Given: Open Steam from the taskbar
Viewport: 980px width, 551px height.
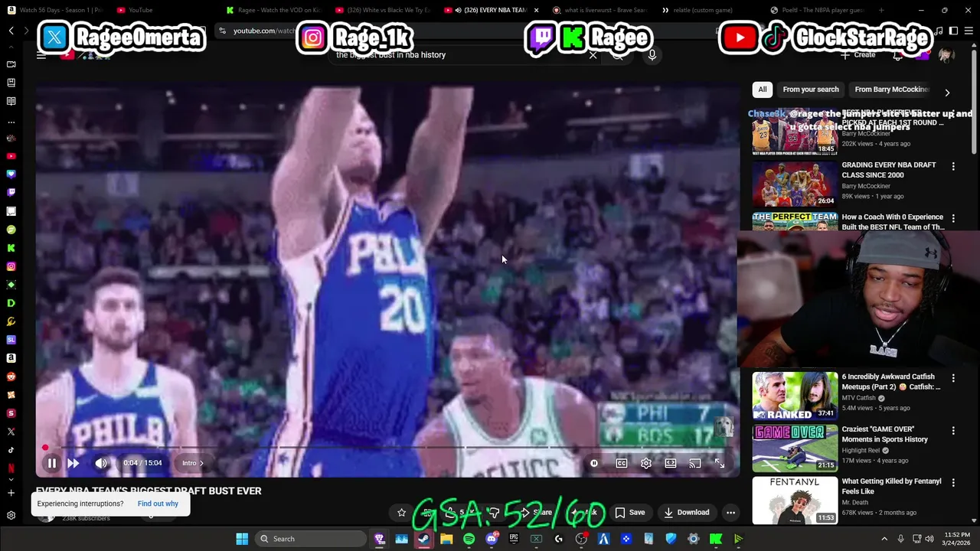Looking at the screenshot, I should pyautogui.click(x=423, y=539).
